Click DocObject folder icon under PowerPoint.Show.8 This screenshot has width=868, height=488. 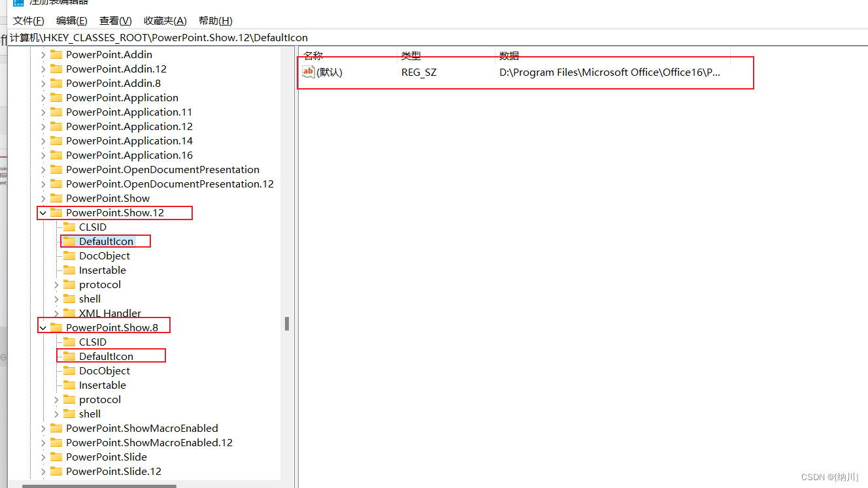click(69, 371)
